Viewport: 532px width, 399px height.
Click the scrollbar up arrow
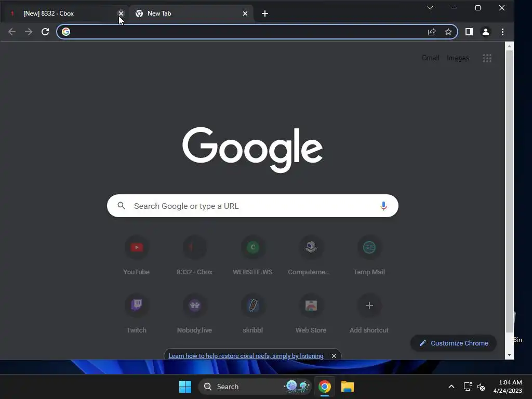[x=509, y=46]
